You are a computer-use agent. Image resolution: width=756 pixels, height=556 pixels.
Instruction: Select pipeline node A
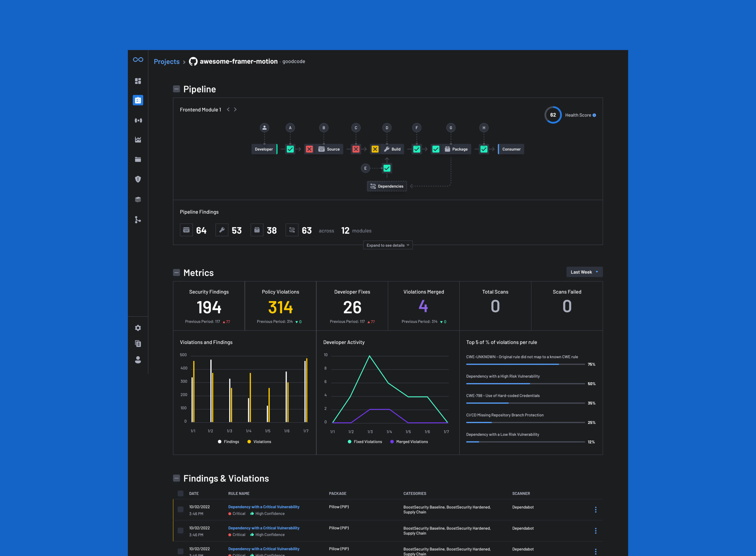[290, 128]
